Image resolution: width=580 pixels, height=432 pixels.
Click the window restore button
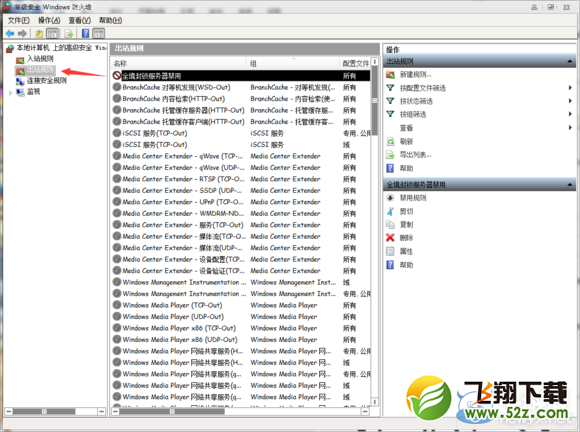pyautogui.click(x=551, y=7)
